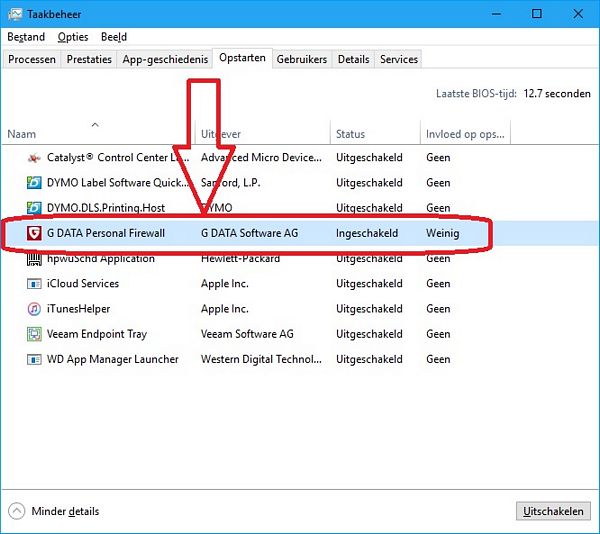Click Uitgeschakeld status of Catalyst row

tap(369, 157)
